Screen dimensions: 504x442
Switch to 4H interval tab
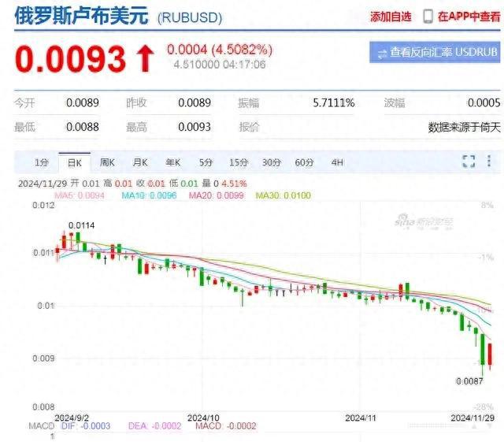(x=337, y=162)
